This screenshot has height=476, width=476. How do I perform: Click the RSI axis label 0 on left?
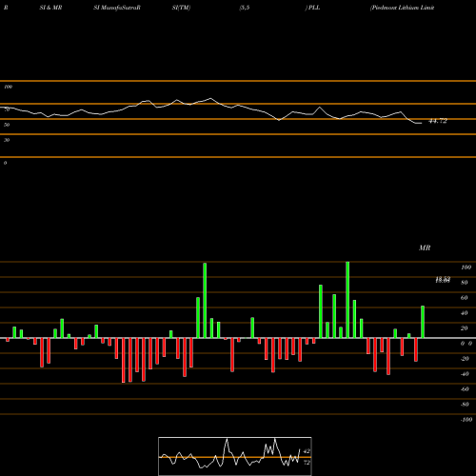(5, 163)
